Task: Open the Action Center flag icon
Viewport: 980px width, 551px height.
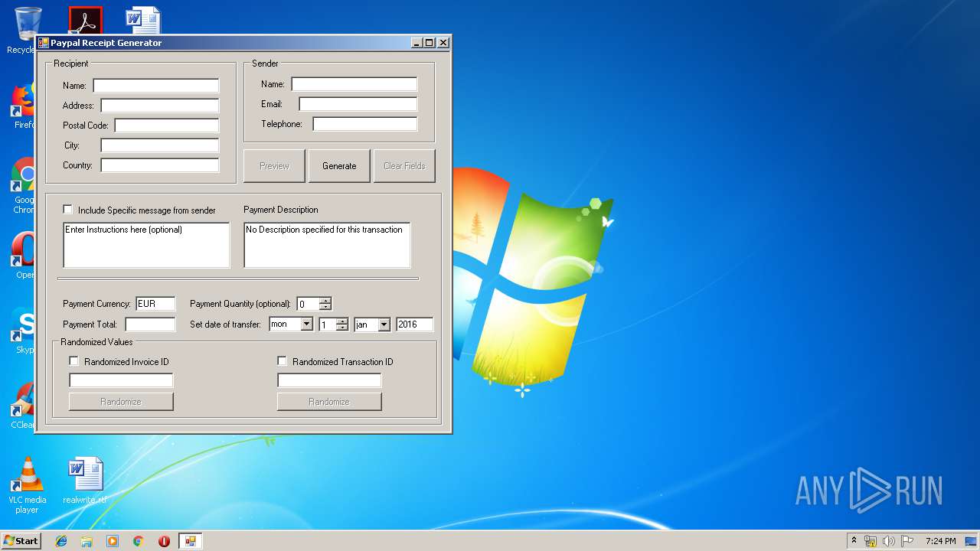Action: [x=907, y=541]
